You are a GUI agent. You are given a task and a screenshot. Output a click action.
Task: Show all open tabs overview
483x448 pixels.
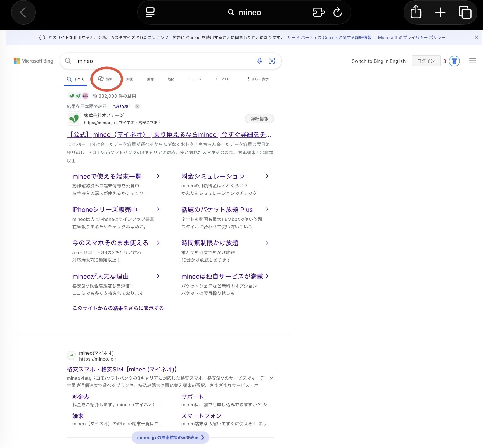point(465,13)
